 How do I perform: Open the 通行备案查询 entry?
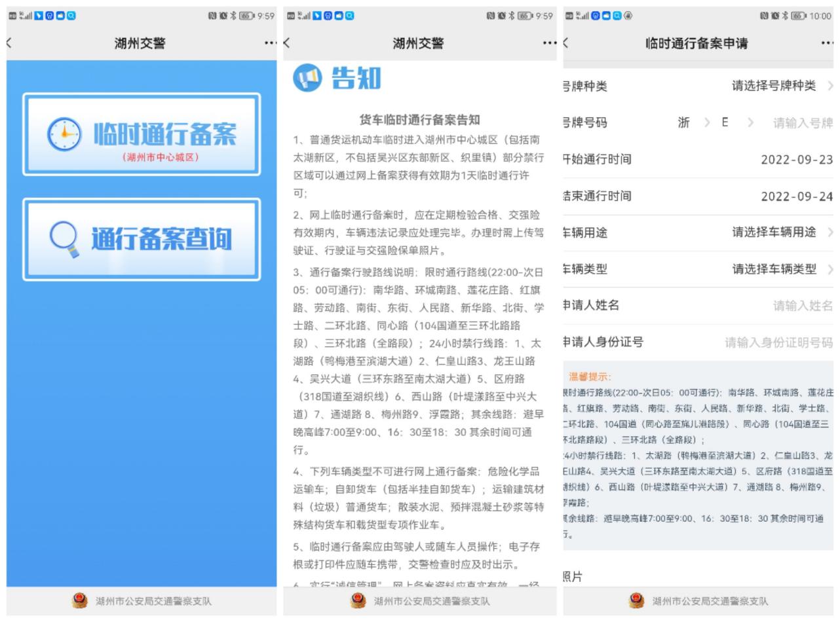pyautogui.click(x=142, y=240)
